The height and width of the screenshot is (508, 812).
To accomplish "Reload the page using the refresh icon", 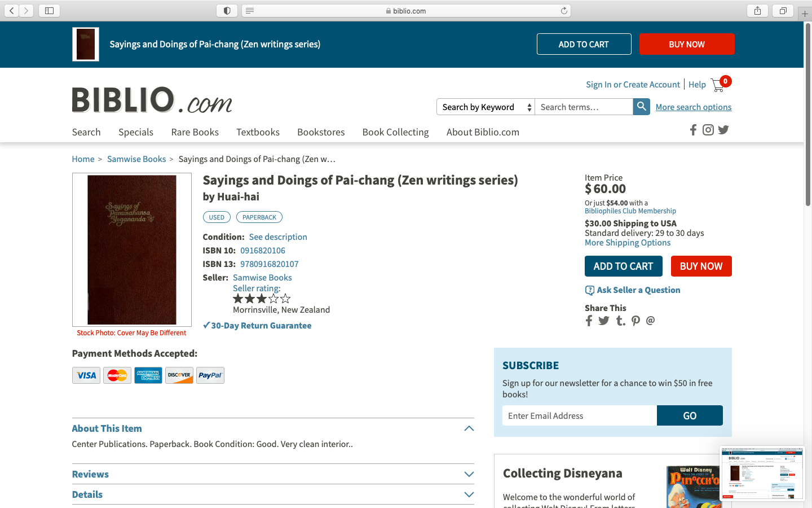I will 564,11.
